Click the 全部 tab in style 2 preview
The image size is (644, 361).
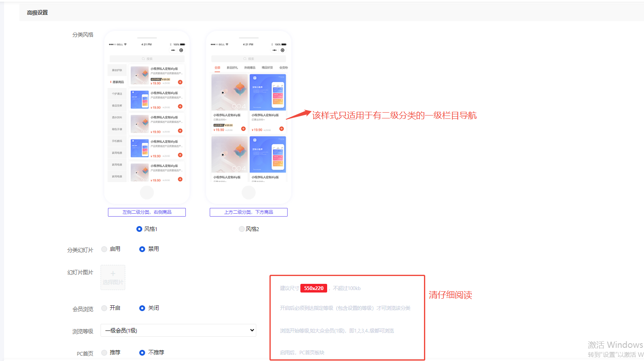click(217, 68)
